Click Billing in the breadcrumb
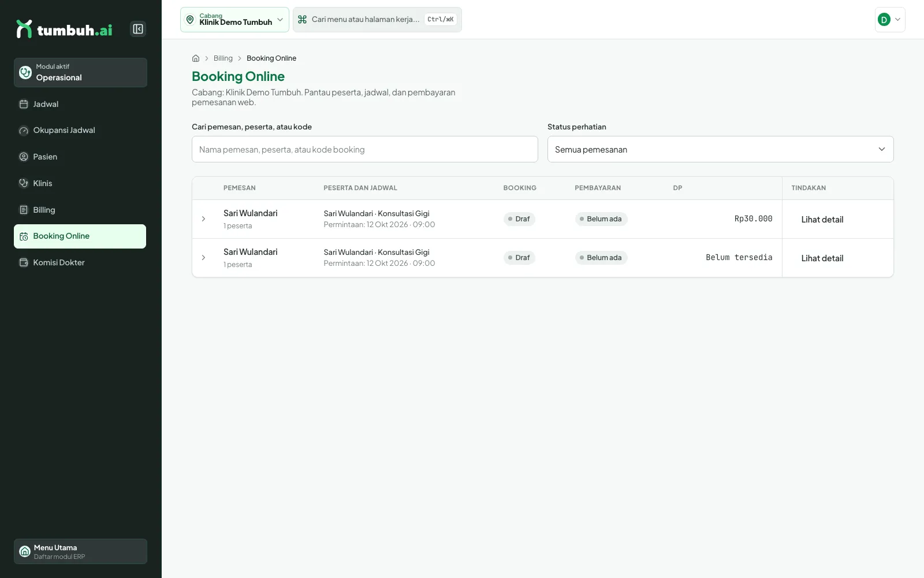The height and width of the screenshot is (578, 924). point(223,58)
